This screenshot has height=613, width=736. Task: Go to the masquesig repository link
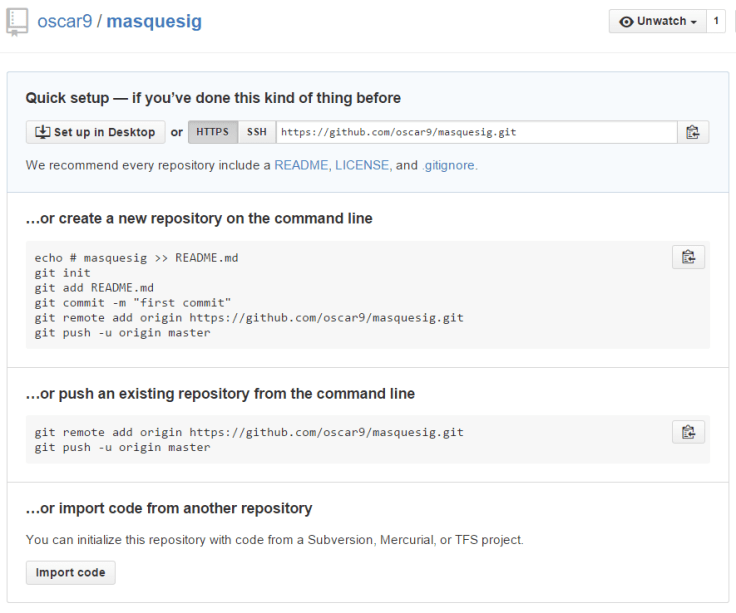tap(153, 21)
